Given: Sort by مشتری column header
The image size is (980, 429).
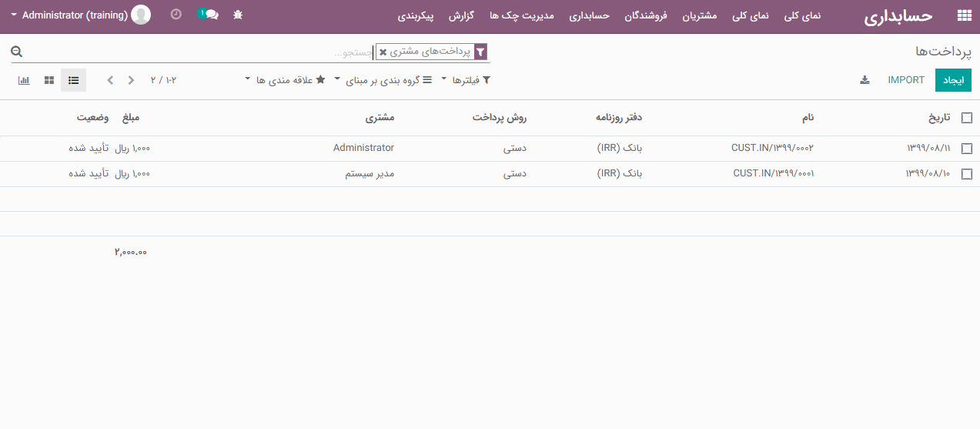Looking at the screenshot, I should 380,118.
